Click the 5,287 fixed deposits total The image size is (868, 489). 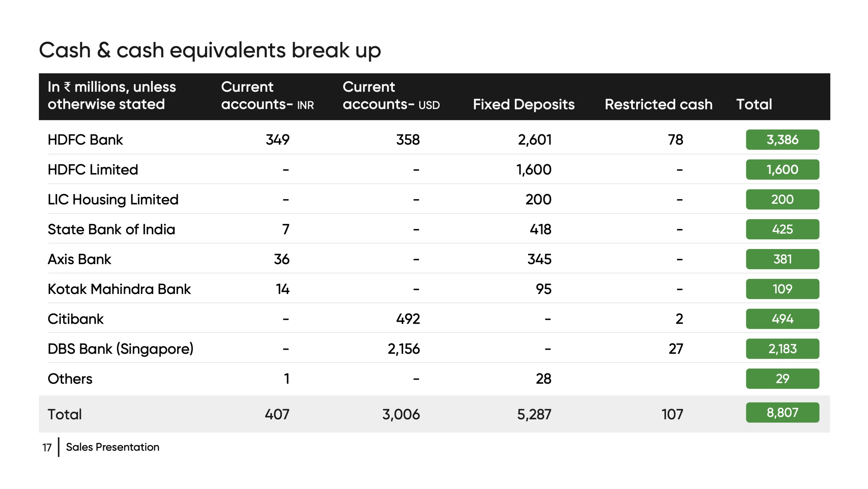click(534, 415)
